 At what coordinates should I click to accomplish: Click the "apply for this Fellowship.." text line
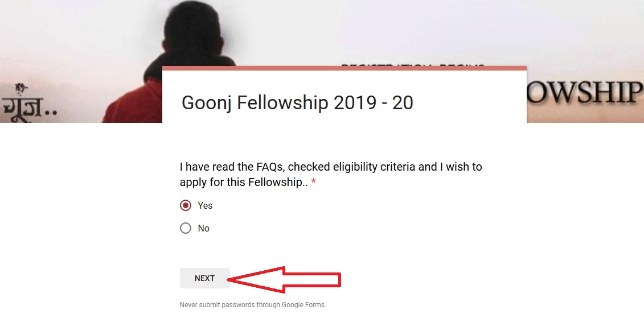pyautogui.click(x=243, y=183)
